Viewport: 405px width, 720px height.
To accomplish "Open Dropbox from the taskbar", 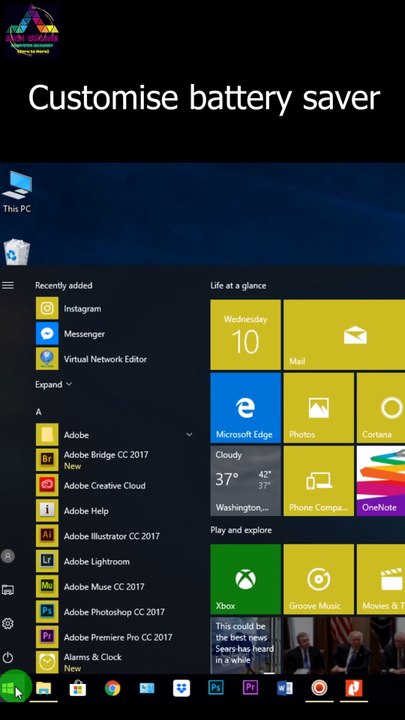I will click(x=181, y=688).
